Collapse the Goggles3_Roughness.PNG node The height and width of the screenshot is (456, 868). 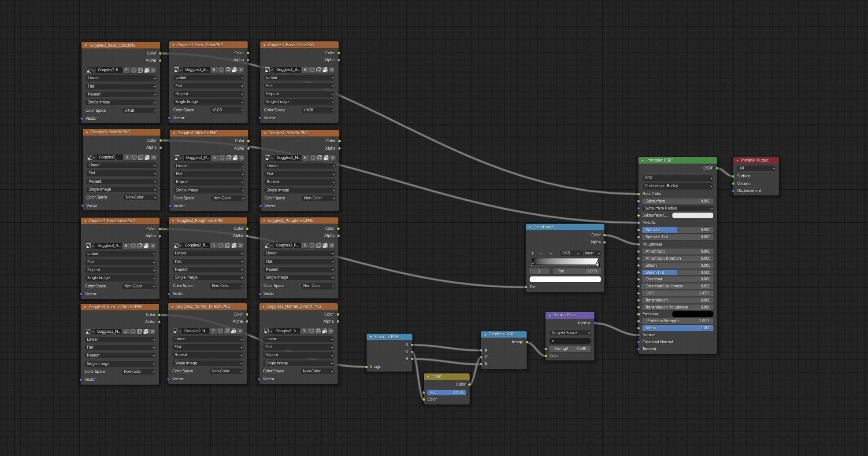coord(85,221)
